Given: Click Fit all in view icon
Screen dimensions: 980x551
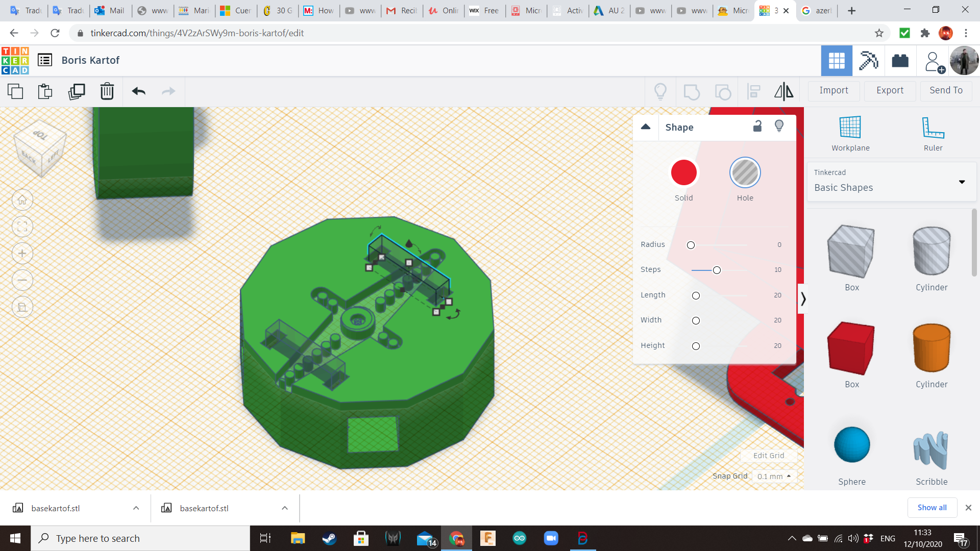Looking at the screenshot, I should pos(22,227).
